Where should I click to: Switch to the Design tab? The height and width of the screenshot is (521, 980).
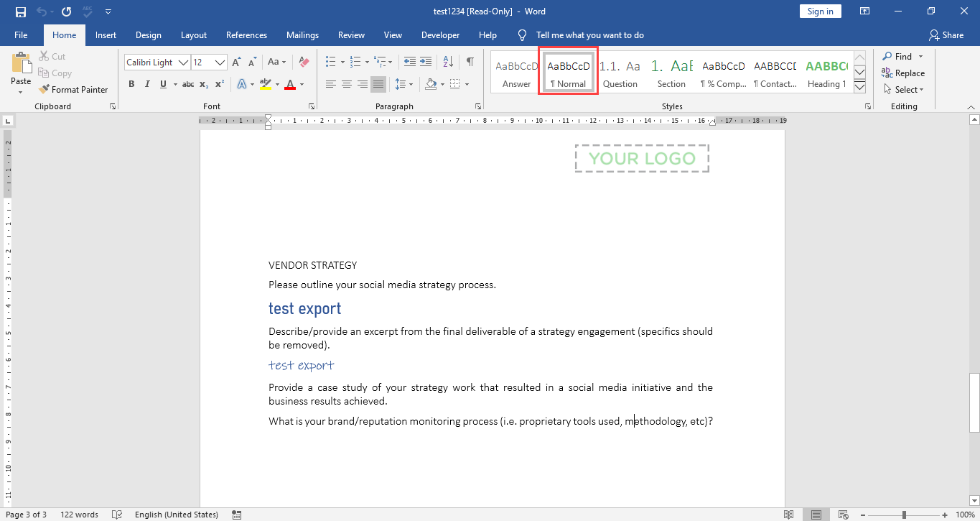149,34
